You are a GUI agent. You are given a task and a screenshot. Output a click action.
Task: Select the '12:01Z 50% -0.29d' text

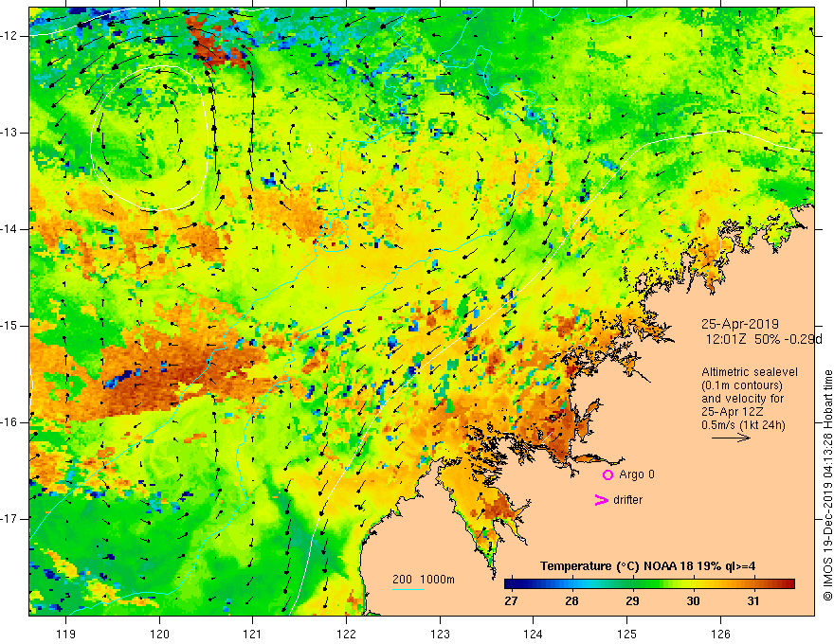coord(764,339)
